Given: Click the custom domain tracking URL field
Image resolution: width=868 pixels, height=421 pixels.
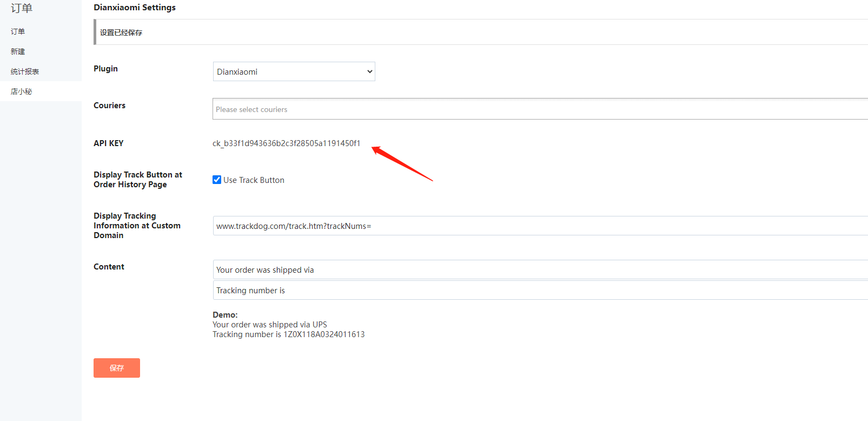Looking at the screenshot, I should click(x=540, y=226).
